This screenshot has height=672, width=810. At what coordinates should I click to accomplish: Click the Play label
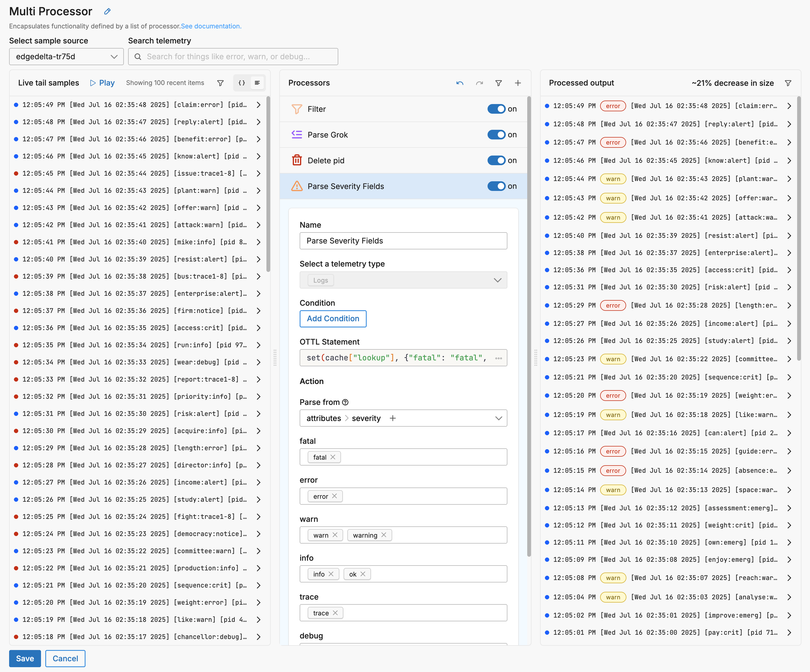tap(107, 83)
